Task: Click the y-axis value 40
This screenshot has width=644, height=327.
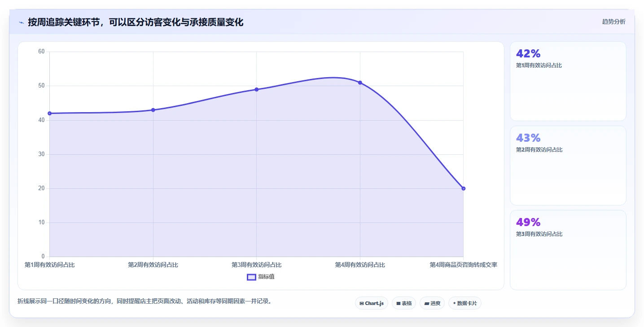Action: coord(41,120)
